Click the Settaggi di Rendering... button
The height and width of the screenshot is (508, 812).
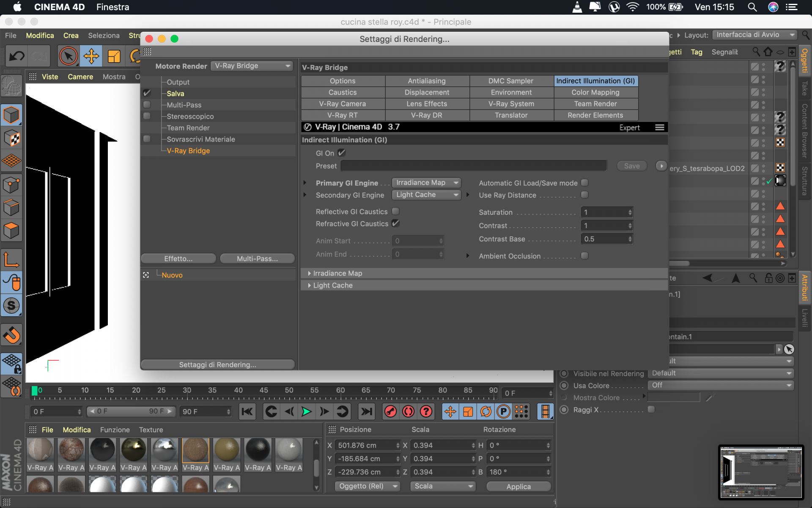point(218,365)
